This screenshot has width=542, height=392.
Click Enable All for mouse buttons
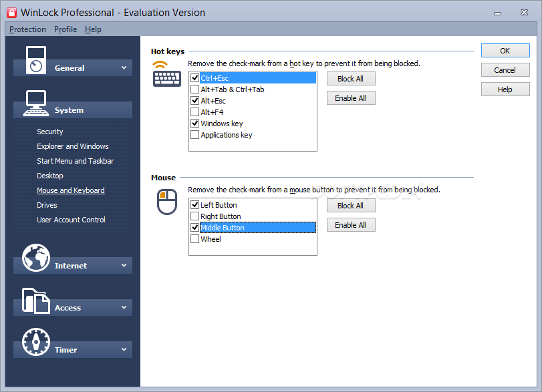point(351,225)
